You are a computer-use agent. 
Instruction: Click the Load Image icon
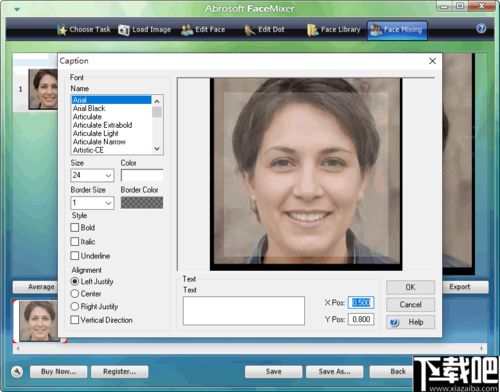[x=124, y=30]
